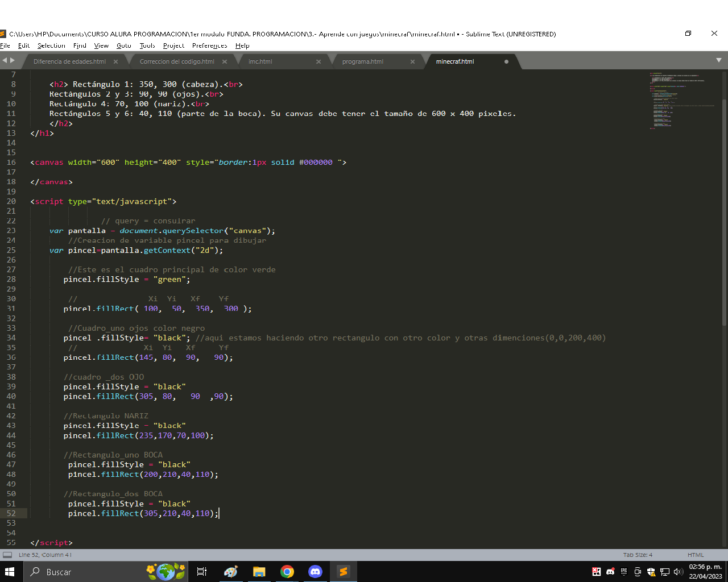Viewport: 728px width, 582px height.
Task: Click the //Rectangulo_dos BOCA comment
Action: pos(113,494)
